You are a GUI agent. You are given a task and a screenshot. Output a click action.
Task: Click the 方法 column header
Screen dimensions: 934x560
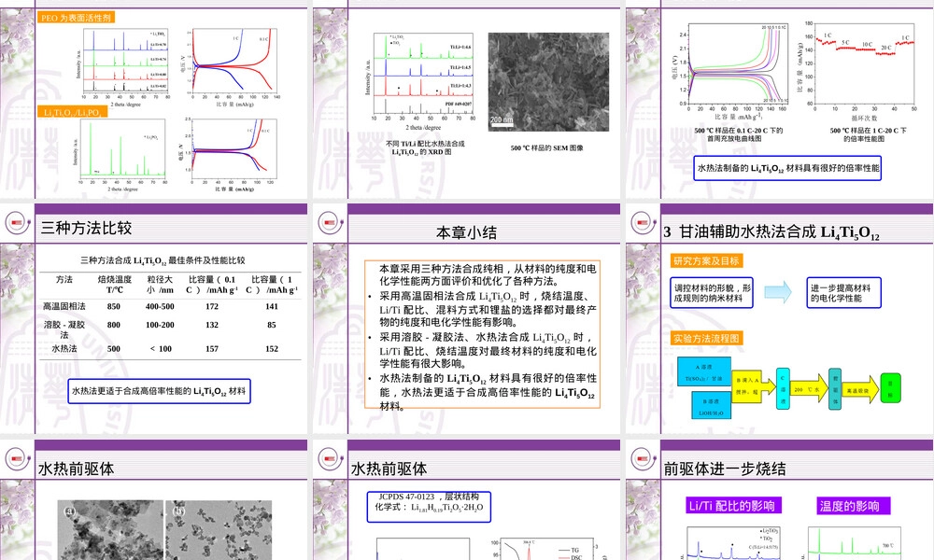64,280
